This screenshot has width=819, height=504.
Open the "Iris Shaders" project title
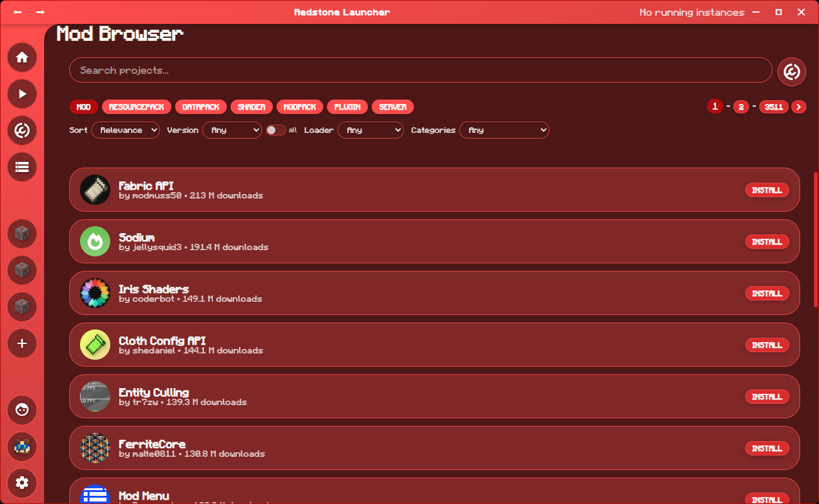coord(154,289)
